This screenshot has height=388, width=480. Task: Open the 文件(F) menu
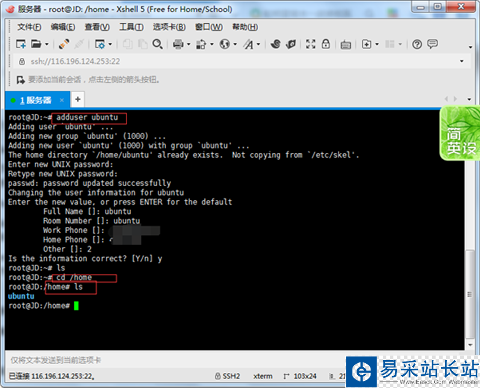point(29,27)
